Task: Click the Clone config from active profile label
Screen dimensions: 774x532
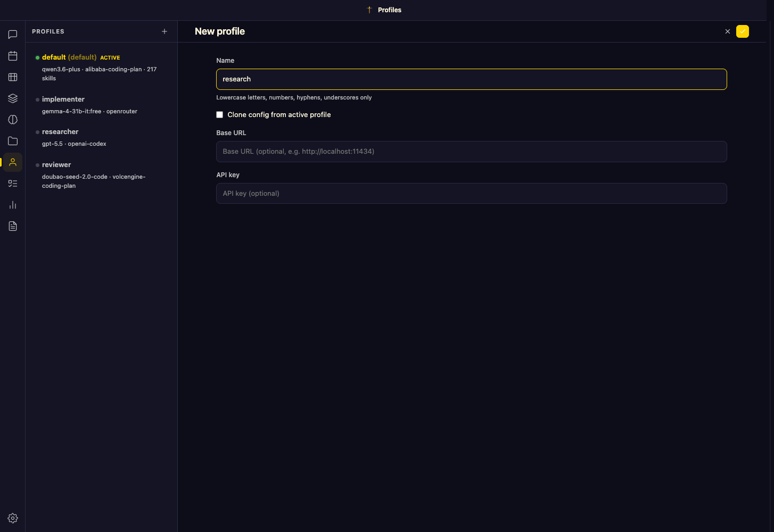Action: (279, 114)
